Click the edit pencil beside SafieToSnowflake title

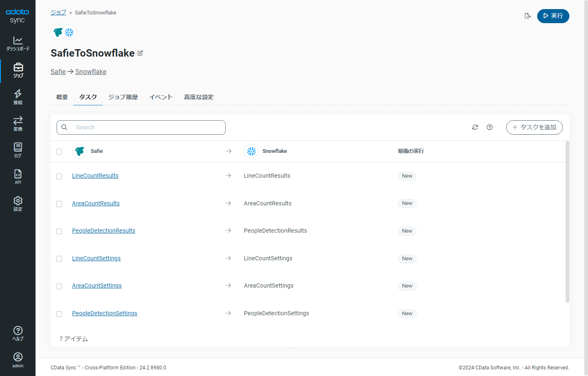tap(140, 53)
